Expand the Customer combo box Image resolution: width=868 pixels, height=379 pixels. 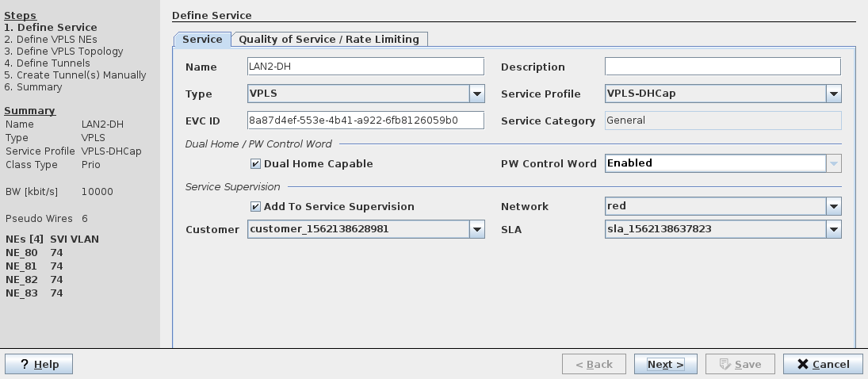pyautogui.click(x=476, y=230)
